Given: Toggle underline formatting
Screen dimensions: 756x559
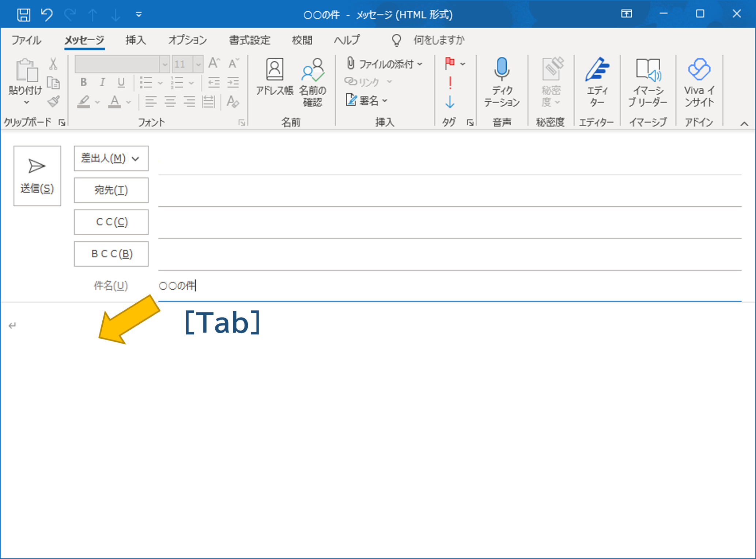Looking at the screenshot, I should coord(121,82).
